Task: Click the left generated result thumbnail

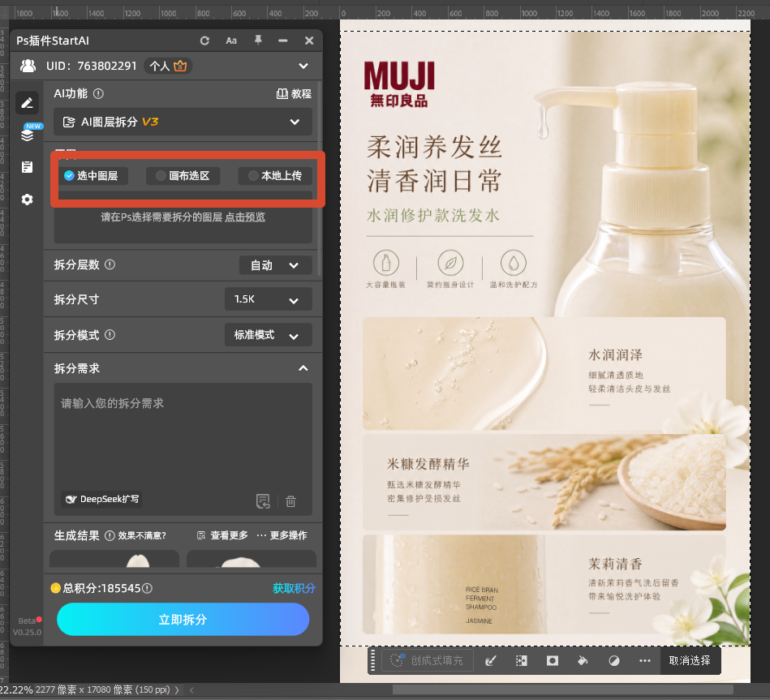Action: coord(114,559)
